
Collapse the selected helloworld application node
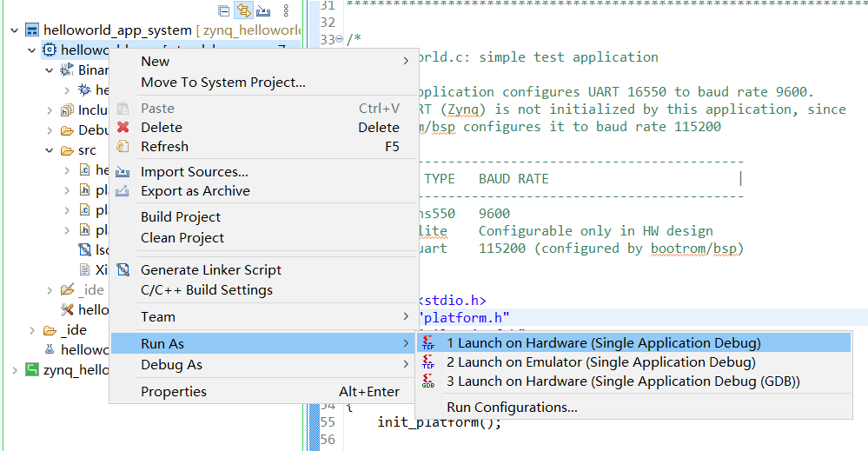pyautogui.click(x=32, y=50)
